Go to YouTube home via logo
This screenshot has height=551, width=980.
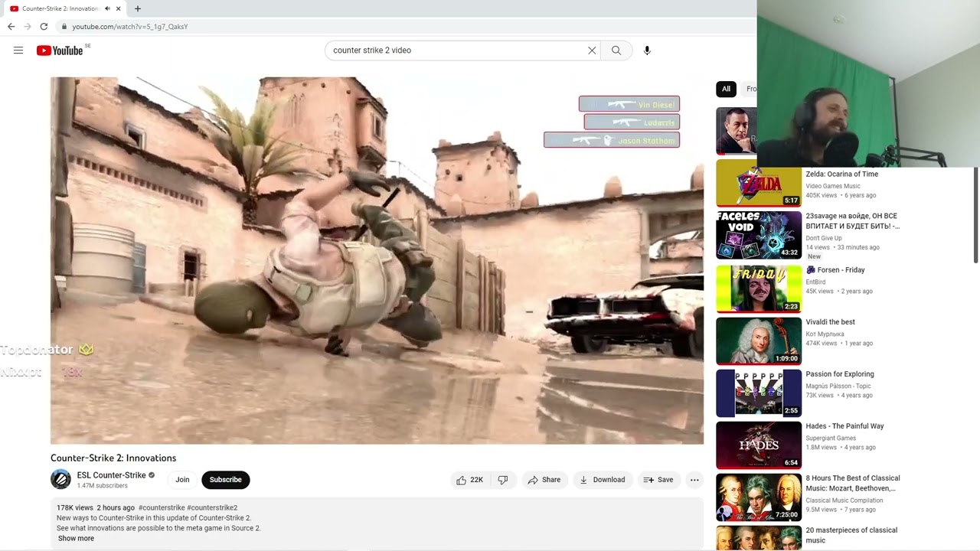(60, 51)
